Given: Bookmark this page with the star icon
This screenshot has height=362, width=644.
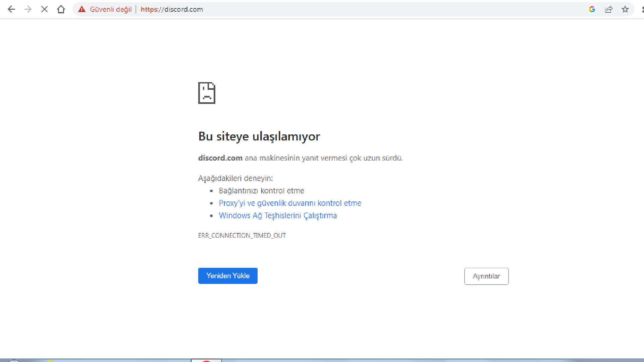Looking at the screenshot, I should click(625, 9).
